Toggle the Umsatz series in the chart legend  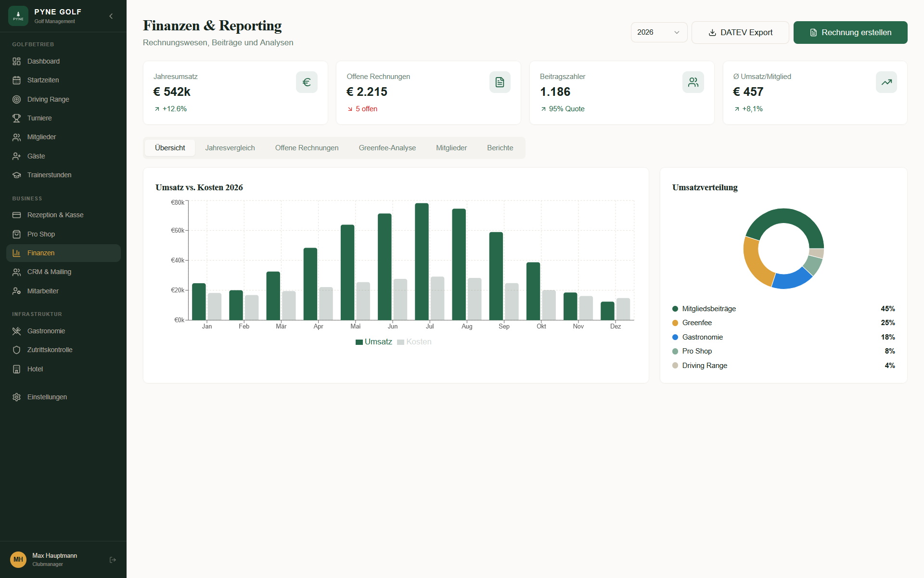pos(374,342)
